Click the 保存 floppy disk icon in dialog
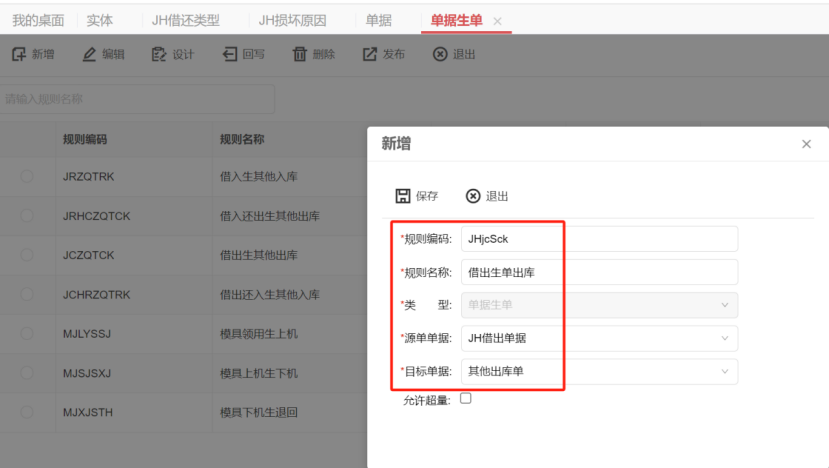Image resolution: width=829 pixels, height=468 pixels. pos(403,196)
